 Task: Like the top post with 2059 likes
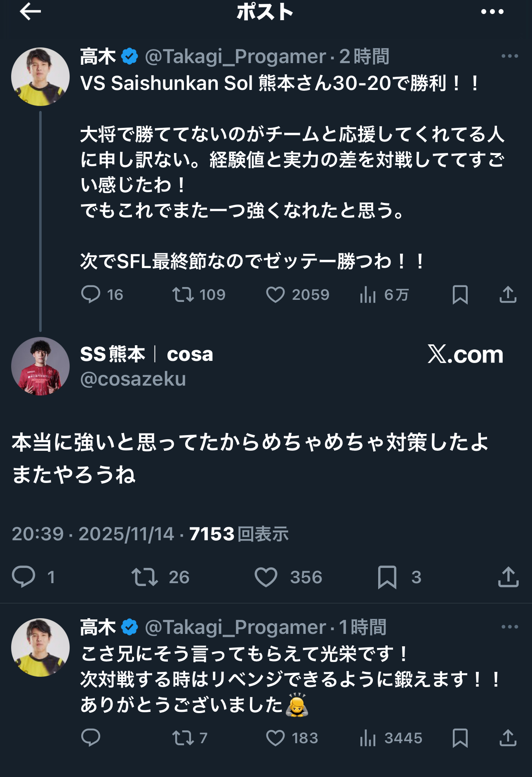[275, 294]
